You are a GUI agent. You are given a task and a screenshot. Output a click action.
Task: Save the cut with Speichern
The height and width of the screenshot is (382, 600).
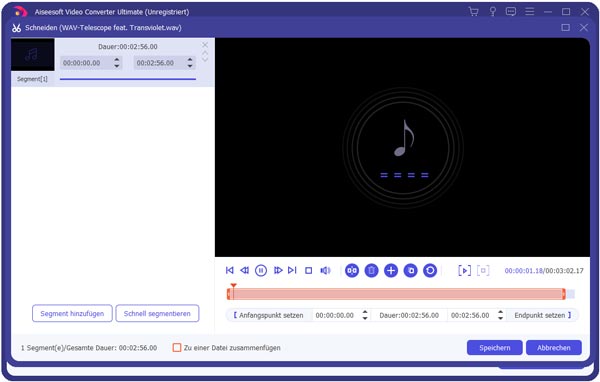pyautogui.click(x=494, y=348)
